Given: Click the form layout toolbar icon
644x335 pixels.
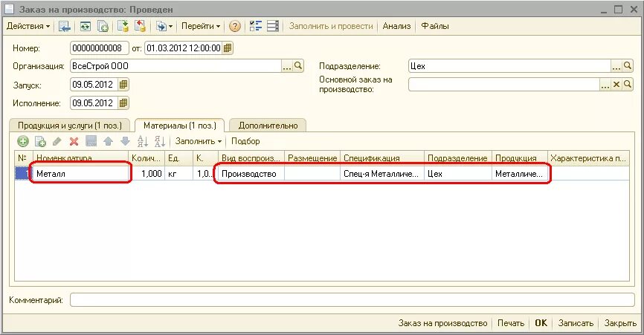Looking at the screenshot, I should point(273,26).
